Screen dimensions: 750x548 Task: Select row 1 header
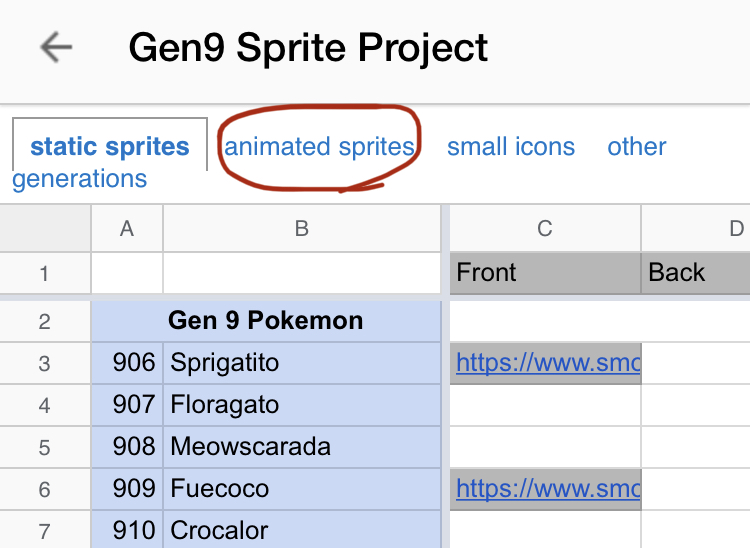(44, 273)
